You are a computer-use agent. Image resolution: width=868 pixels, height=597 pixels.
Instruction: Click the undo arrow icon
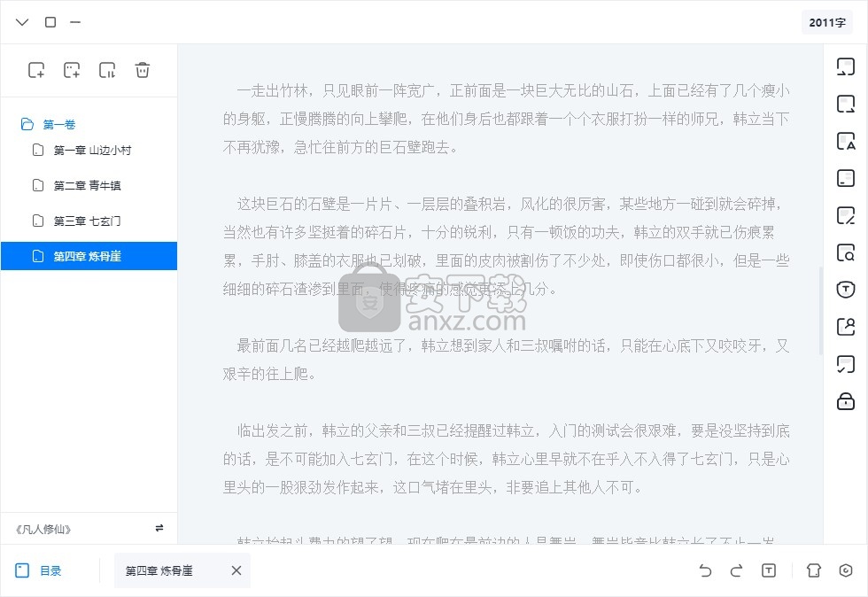click(x=705, y=570)
